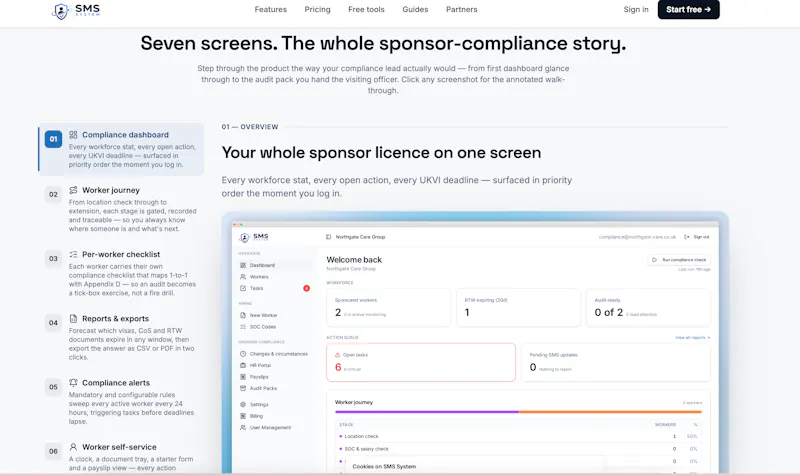Click SOC Codes in the screenshot sidebar
This screenshot has width=800, height=475.
point(275,327)
